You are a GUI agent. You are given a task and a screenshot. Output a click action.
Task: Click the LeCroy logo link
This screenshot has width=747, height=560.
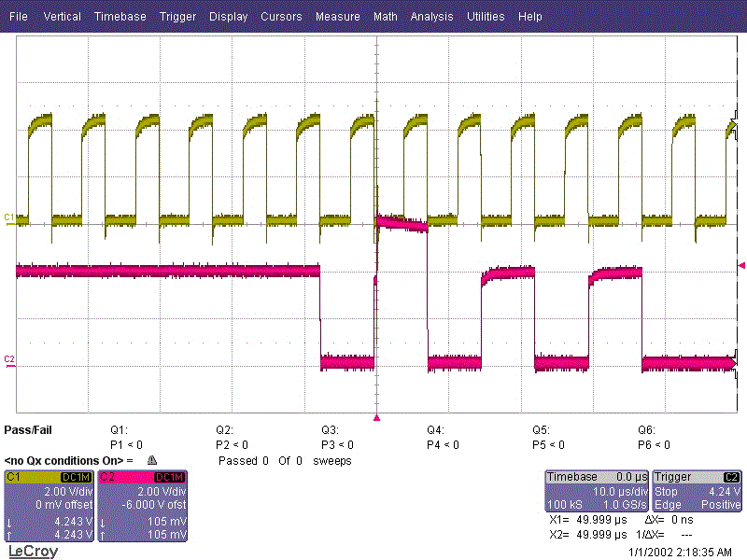(x=33, y=552)
